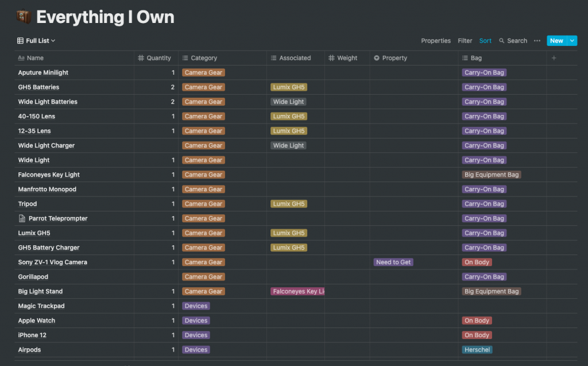The height and width of the screenshot is (366, 588).
Task: Click the suitcase page icon beside the title
Action: [23, 17]
